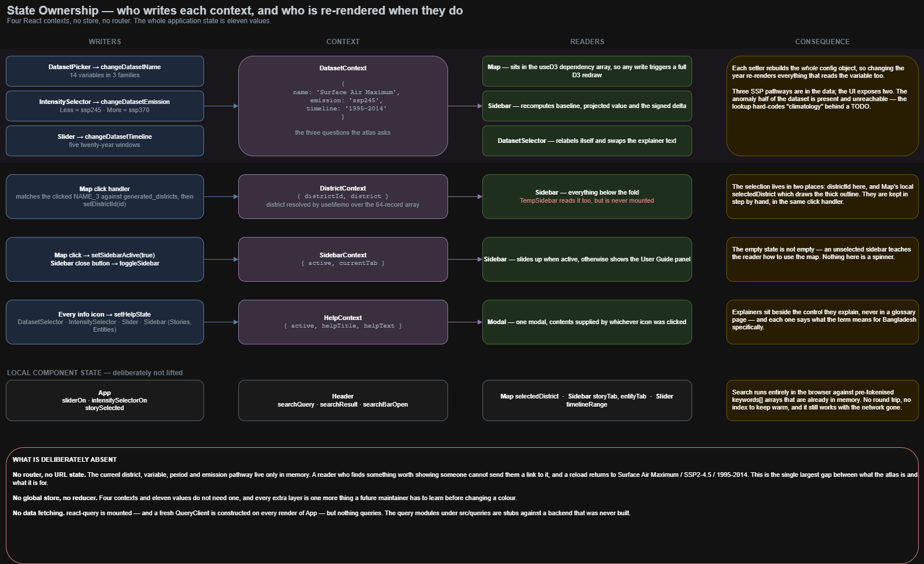Image resolution: width=924 pixels, height=564 pixels.
Task: Click the DatasetSelector relabels itself reader box
Action: (587, 141)
